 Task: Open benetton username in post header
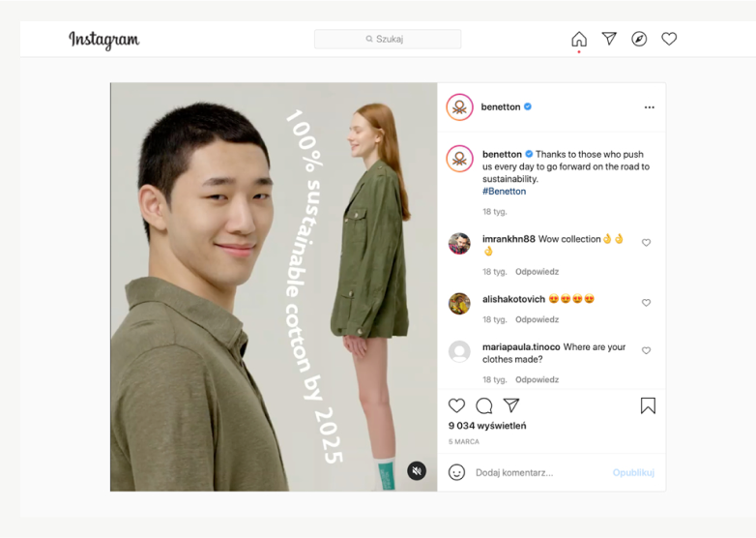(501, 107)
